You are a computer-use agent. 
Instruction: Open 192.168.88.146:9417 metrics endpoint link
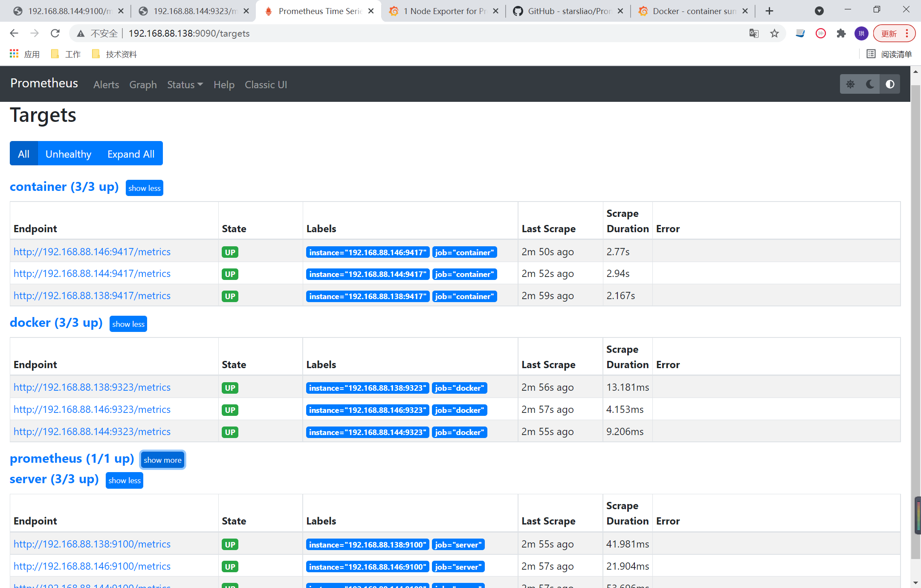tap(92, 252)
